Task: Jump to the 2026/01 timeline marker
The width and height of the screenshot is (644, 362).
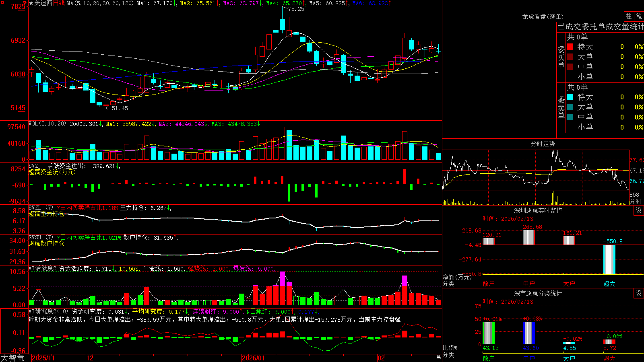Action: [254, 358]
